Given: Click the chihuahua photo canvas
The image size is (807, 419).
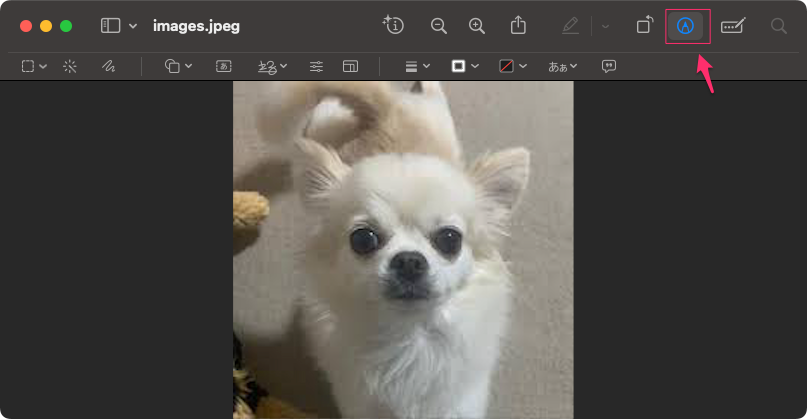Looking at the screenshot, I should 403,250.
